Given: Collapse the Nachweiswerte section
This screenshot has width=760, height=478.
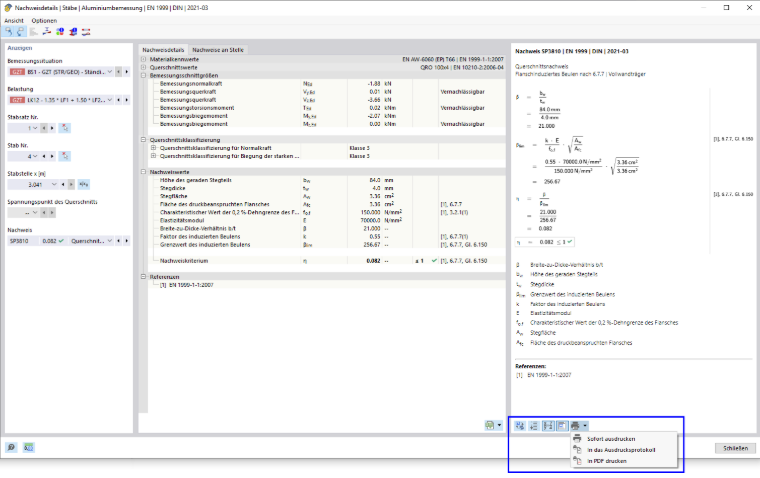Looking at the screenshot, I should (143, 172).
